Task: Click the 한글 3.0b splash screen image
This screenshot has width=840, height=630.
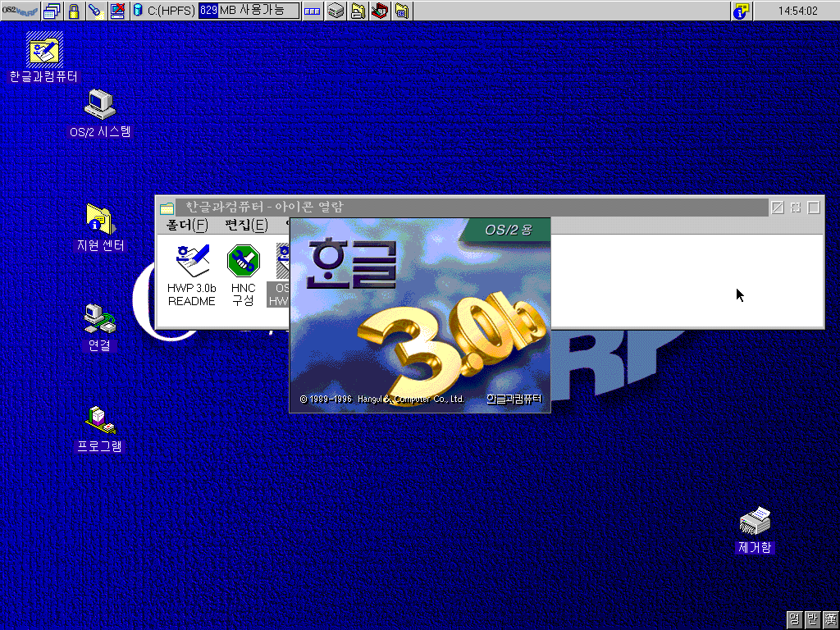Action: [x=420, y=316]
